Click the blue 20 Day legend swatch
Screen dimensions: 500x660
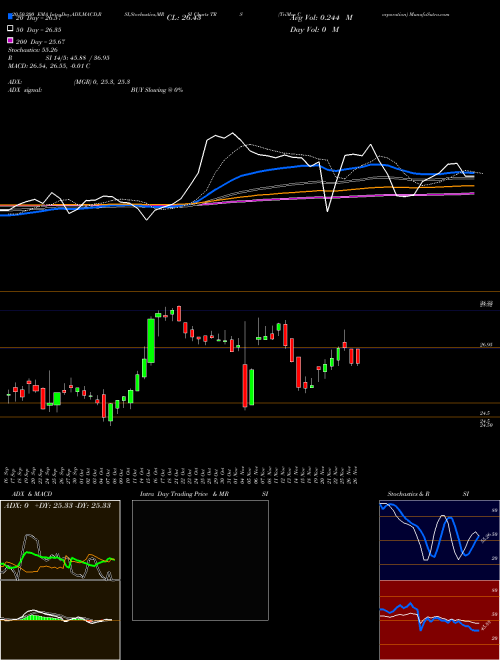(x=10, y=17)
